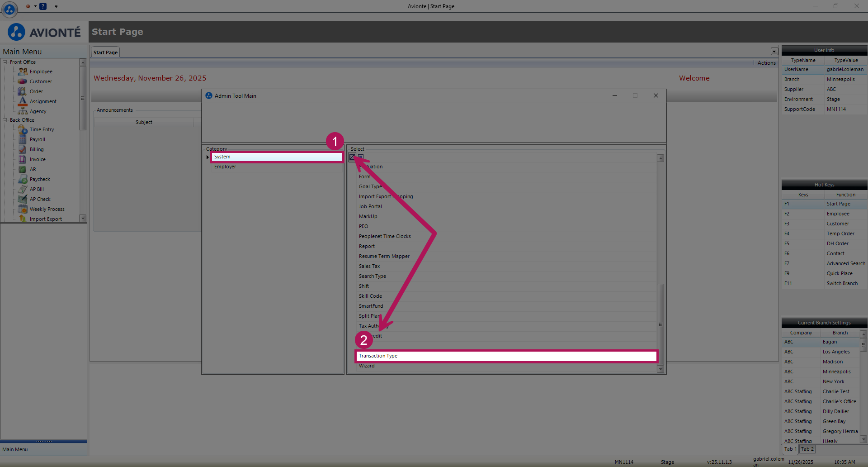Viewport: 868px width, 467px height.
Task: Select Report in the Select list
Action: [506, 246]
